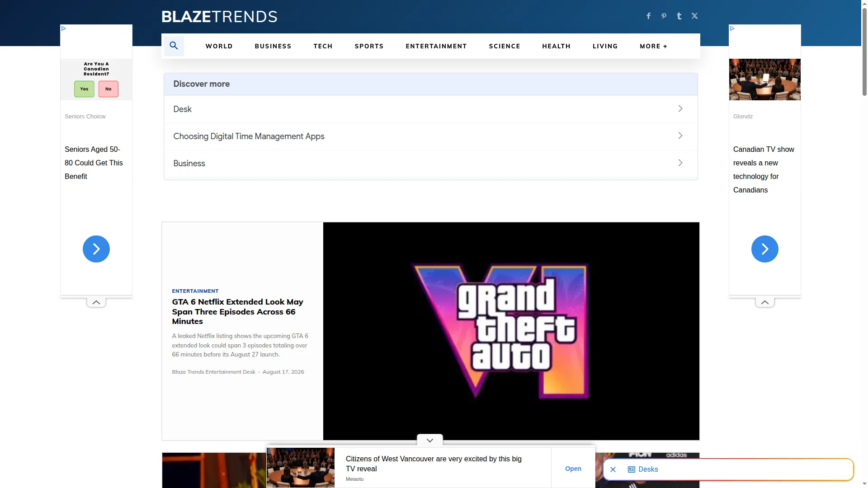Open the TECH navigation item
This screenshot has width=868, height=488.
323,46
